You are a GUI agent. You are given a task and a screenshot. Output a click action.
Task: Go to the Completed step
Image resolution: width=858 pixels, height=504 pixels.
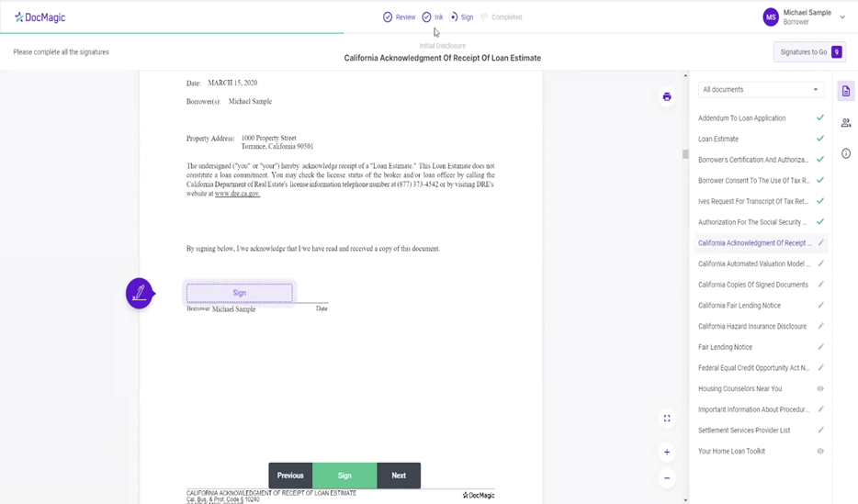[x=502, y=17]
